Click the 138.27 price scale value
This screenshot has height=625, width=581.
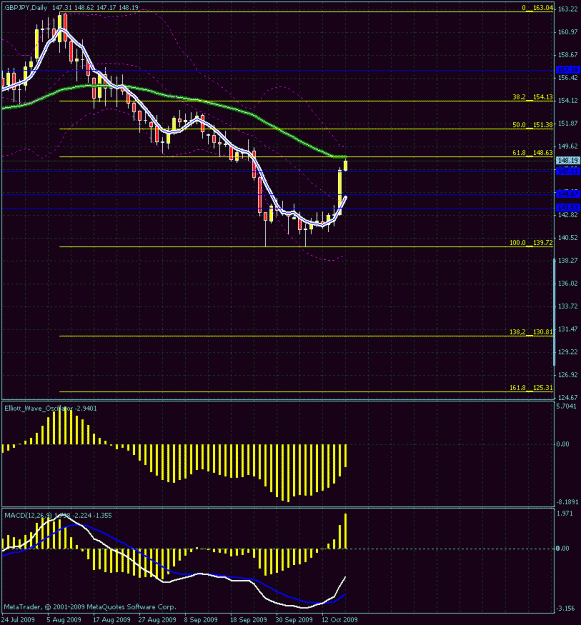coord(568,260)
